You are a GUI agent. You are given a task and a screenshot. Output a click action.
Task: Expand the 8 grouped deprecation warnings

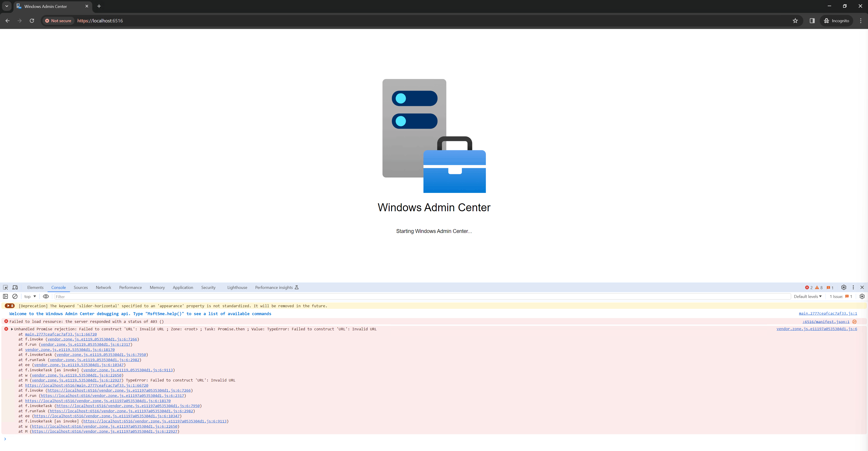9,306
